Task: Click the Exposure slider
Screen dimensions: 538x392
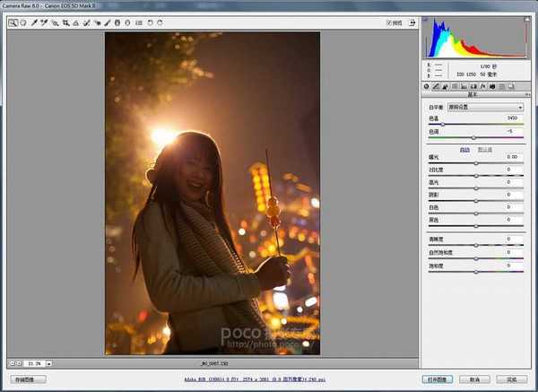Action: pyautogui.click(x=475, y=162)
